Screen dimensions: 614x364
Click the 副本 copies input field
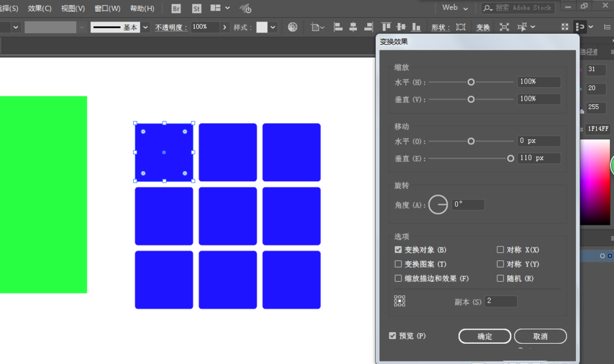(501, 301)
